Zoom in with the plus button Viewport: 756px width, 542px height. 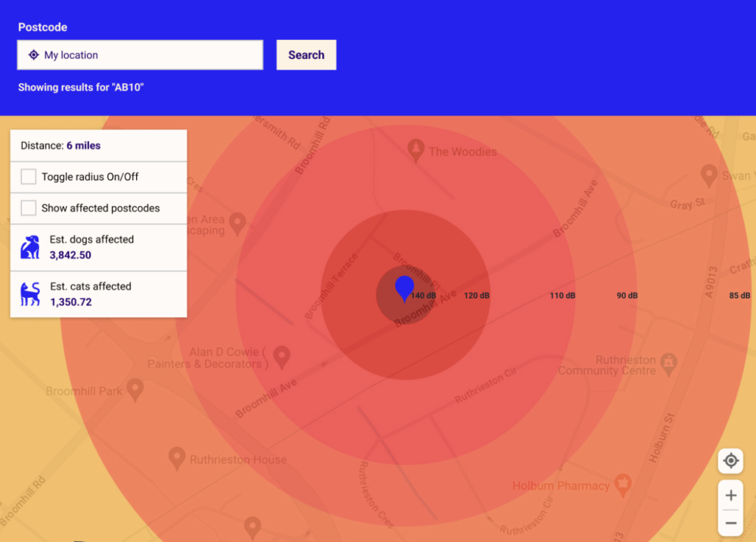click(x=731, y=495)
